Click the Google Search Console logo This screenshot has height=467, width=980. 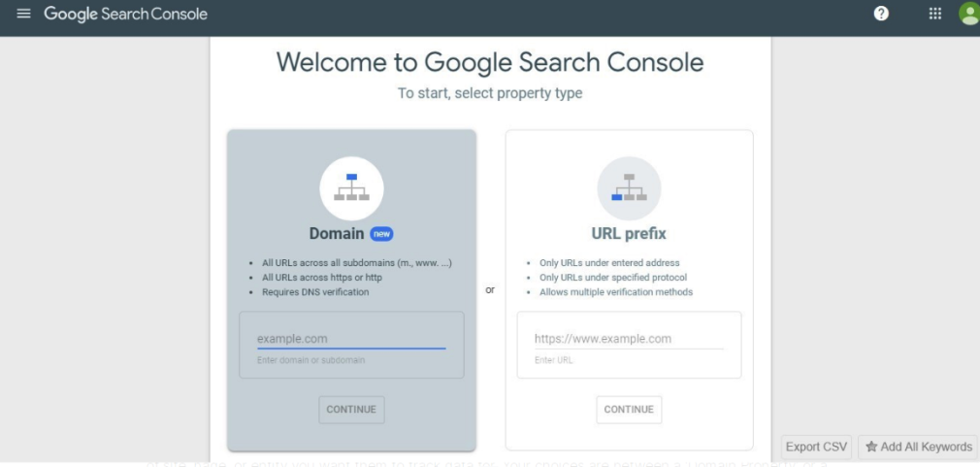[125, 15]
